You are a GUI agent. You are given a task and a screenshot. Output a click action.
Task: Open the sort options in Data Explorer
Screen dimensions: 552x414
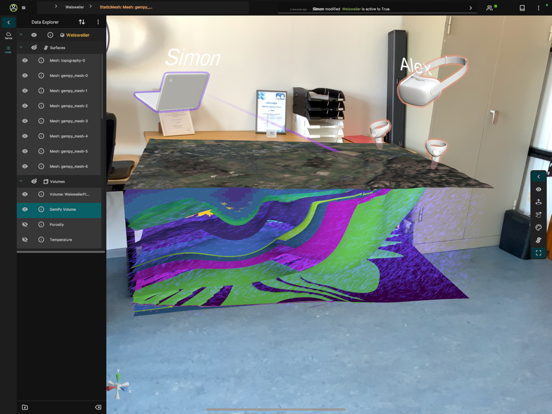82,22
